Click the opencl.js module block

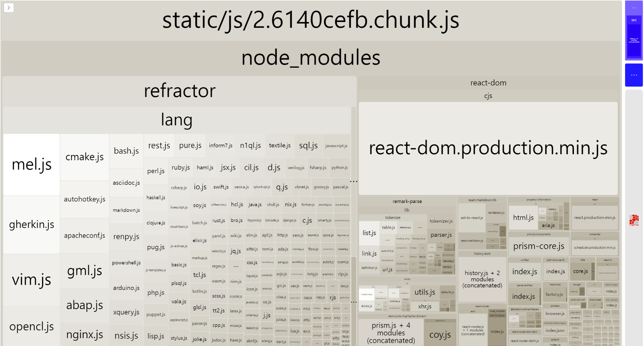click(31, 326)
